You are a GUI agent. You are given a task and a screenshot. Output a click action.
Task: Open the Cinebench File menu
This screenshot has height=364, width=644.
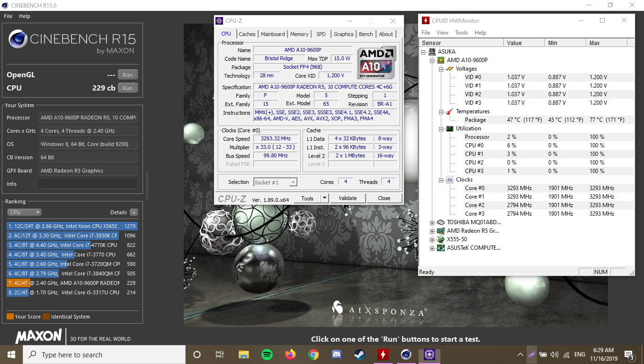pos(8,16)
